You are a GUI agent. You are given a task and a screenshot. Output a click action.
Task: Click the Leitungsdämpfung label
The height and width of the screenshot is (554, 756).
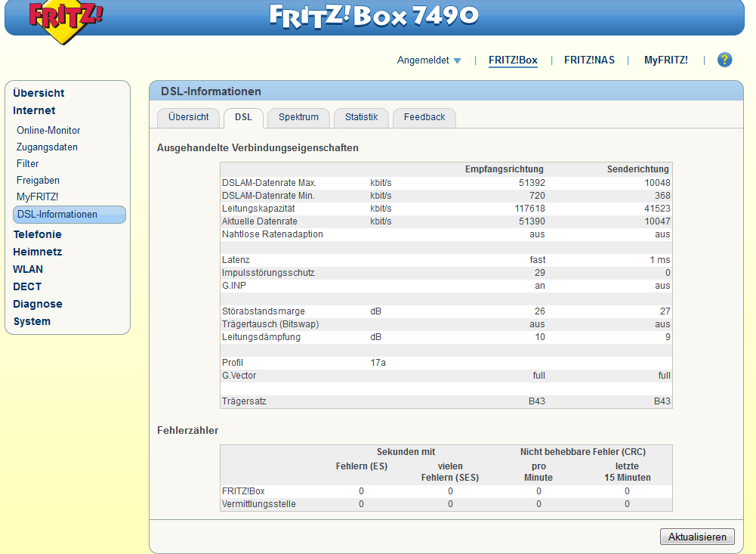pos(261,337)
